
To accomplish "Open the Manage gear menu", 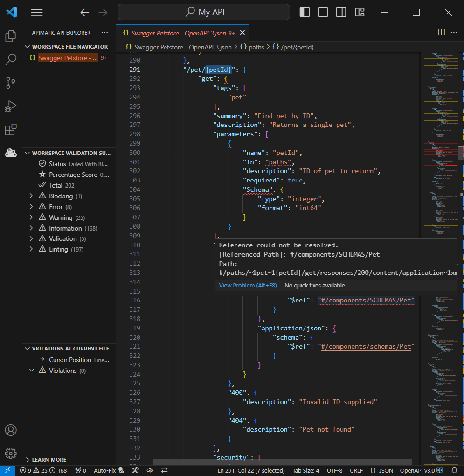I will click(x=11, y=453).
